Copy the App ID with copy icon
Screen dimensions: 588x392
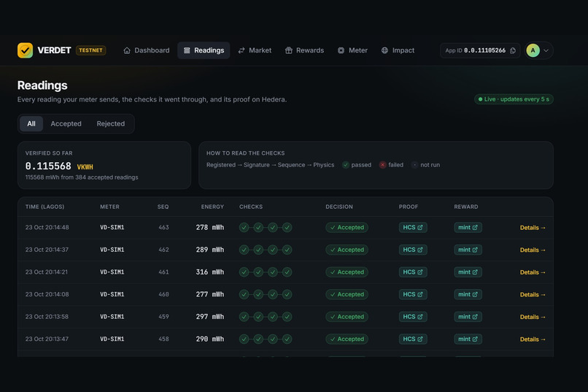pos(513,50)
